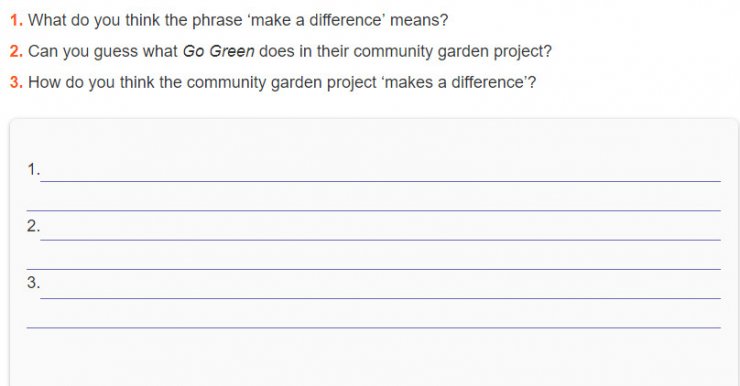Image resolution: width=740 pixels, height=386 pixels.
Task: Click the grey '2.' label in answer box
Action: pyautogui.click(x=34, y=226)
